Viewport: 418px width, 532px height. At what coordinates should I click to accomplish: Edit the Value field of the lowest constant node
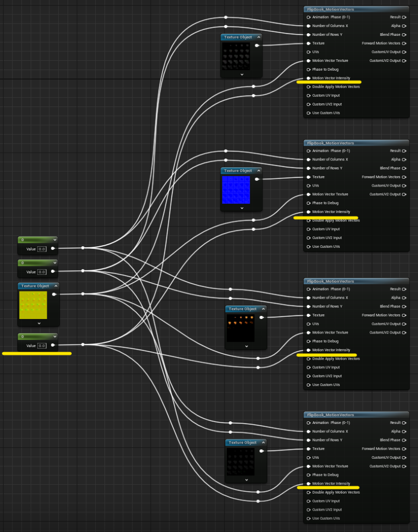42,345
